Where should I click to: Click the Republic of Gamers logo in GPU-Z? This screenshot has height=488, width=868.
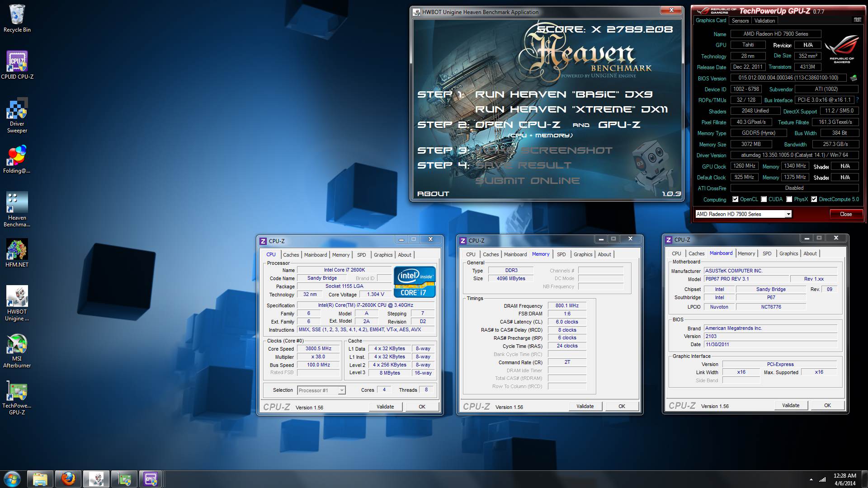click(842, 49)
